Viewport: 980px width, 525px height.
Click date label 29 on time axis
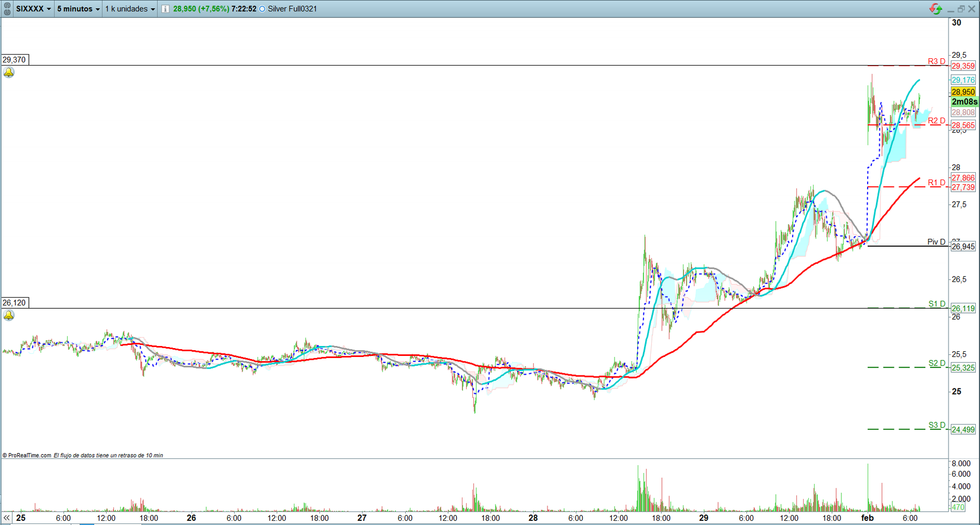tap(704, 518)
